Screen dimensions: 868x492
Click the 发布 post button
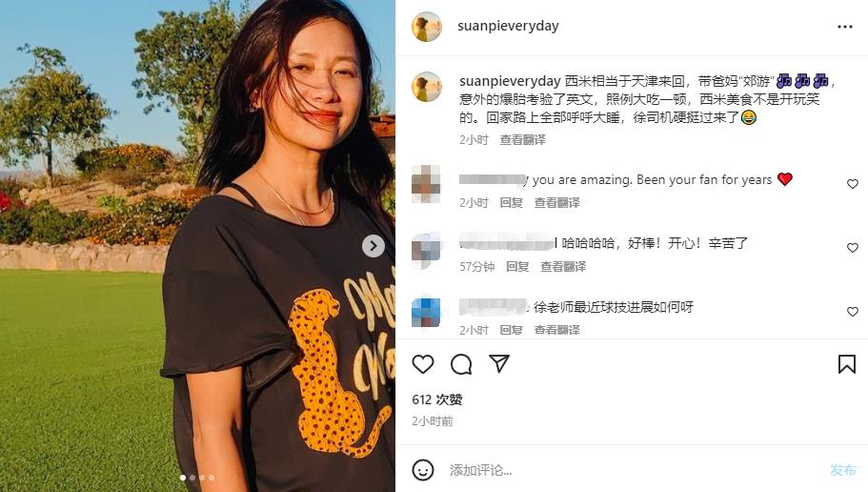(843, 470)
